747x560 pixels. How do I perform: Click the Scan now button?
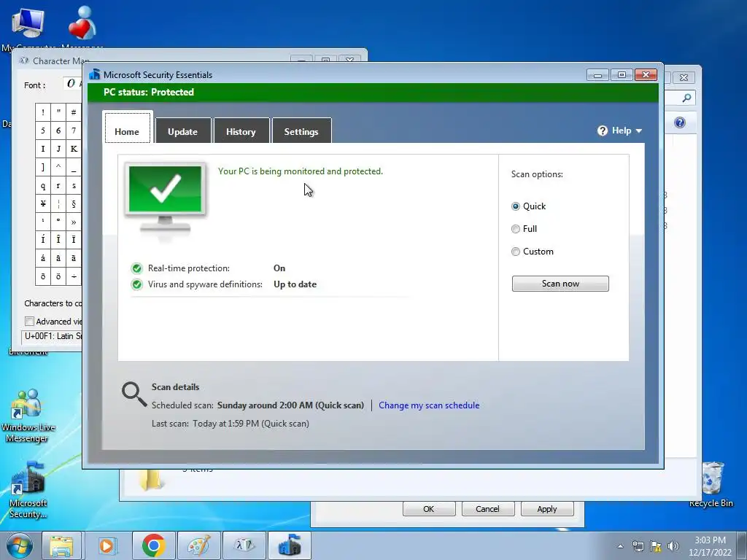[x=560, y=284]
